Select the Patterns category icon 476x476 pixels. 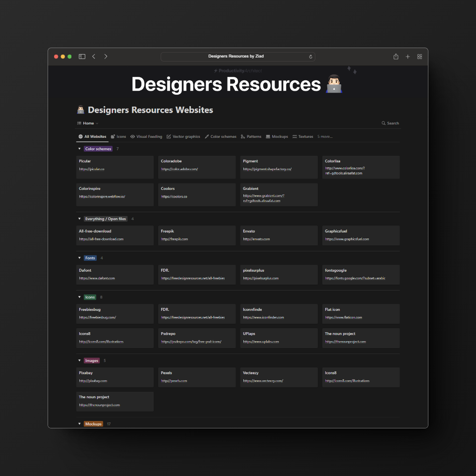(x=243, y=136)
